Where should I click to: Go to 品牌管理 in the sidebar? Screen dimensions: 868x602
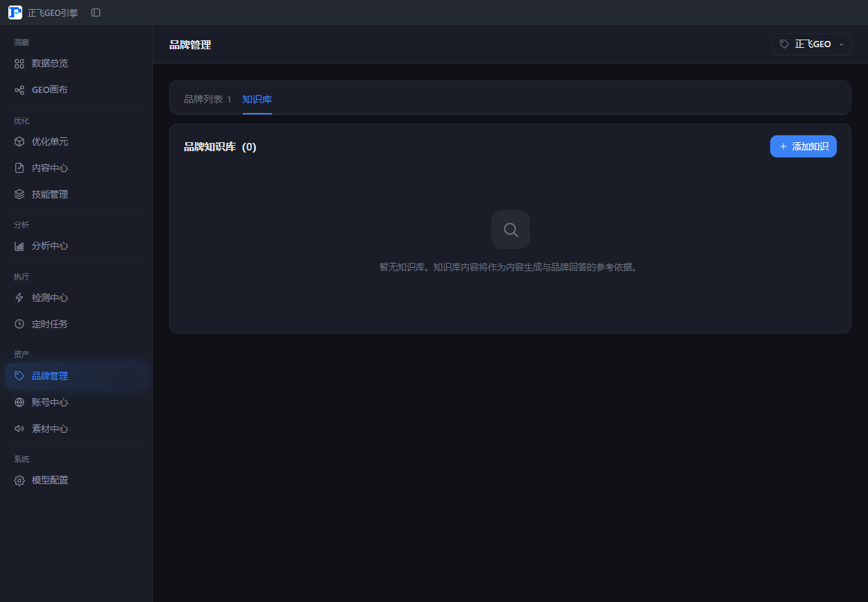[x=76, y=376]
